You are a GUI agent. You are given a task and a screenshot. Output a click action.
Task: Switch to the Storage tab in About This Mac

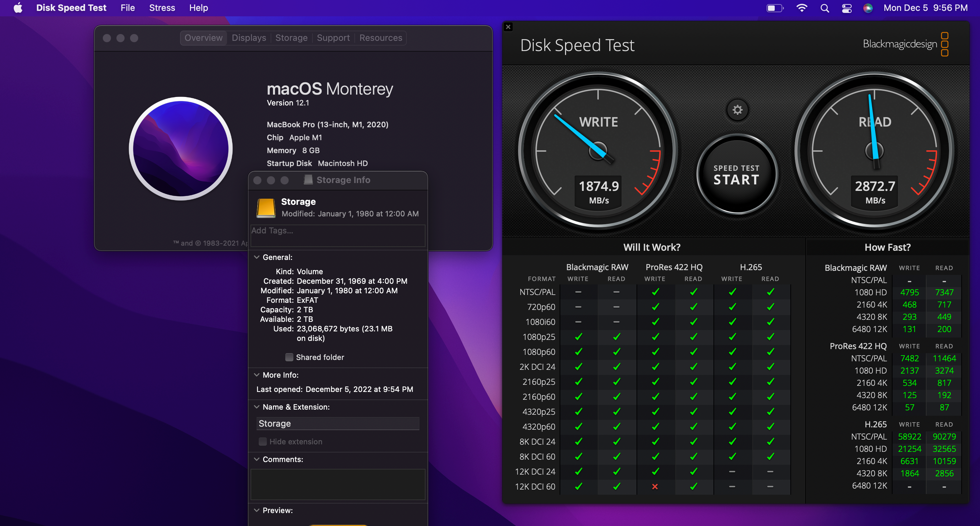point(291,38)
